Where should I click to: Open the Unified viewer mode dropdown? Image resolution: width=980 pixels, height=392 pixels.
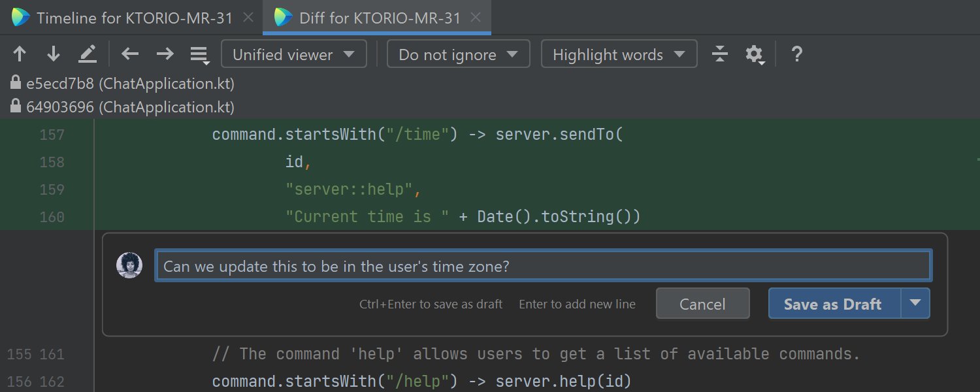click(293, 54)
